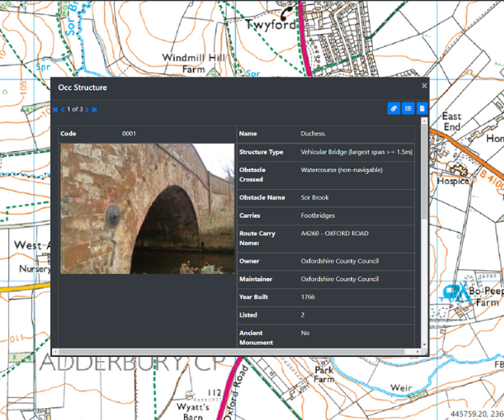The width and height of the screenshot is (504, 420).
Task: Click the Year Built value 1766
Action: 308,297
